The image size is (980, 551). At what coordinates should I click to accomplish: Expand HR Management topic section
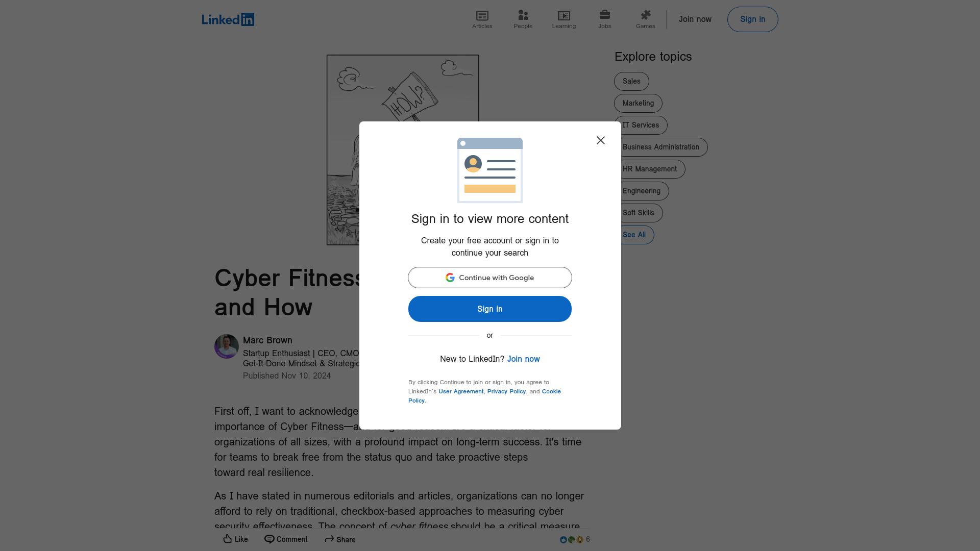649,168
